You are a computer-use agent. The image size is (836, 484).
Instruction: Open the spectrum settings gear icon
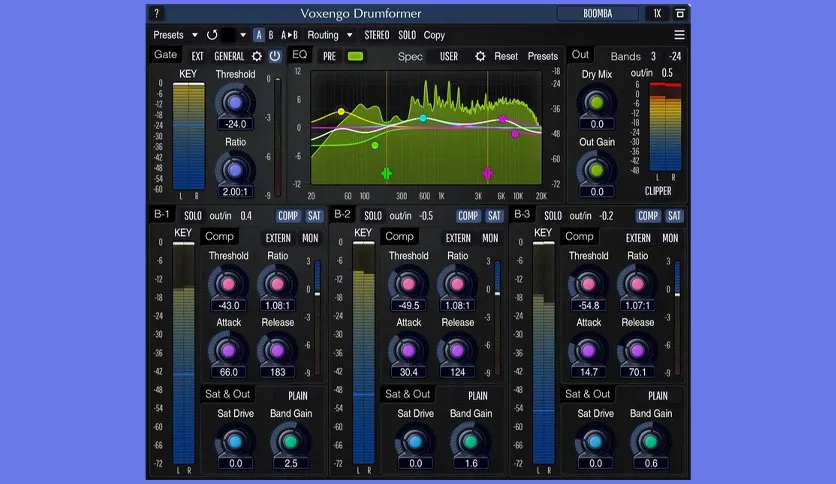480,56
